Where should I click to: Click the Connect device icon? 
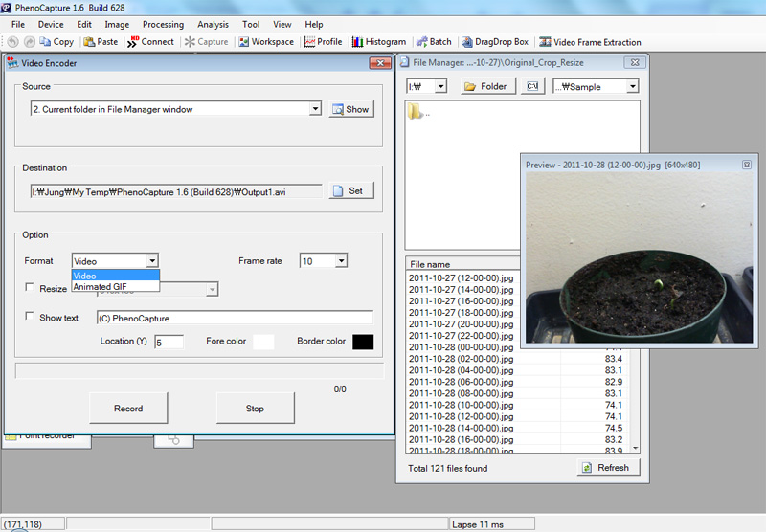point(135,42)
